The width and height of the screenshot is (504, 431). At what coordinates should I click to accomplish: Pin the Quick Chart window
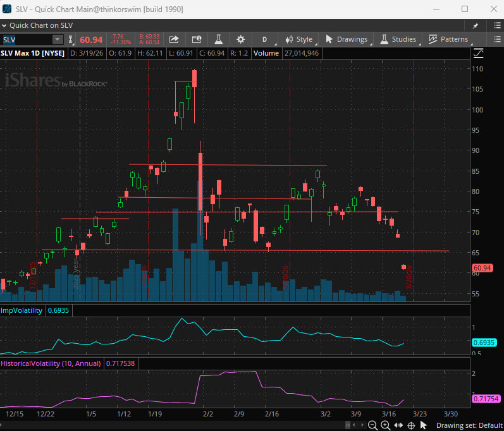coord(476,26)
